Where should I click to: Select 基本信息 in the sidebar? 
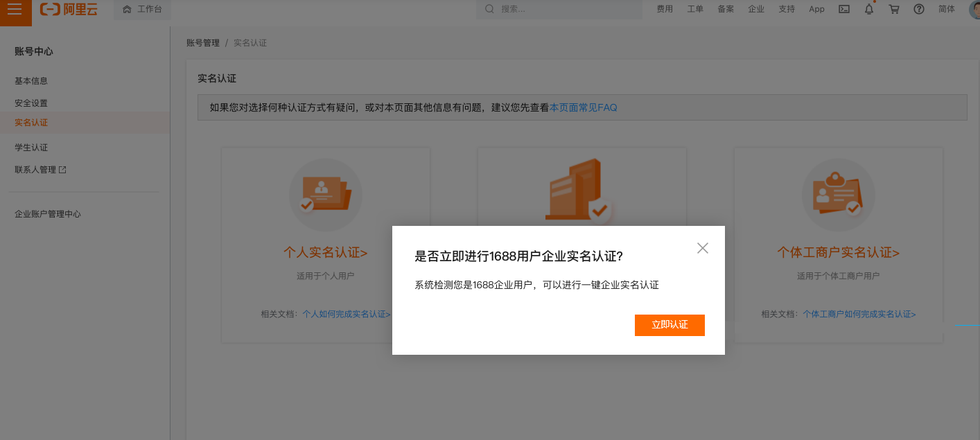click(x=30, y=80)
